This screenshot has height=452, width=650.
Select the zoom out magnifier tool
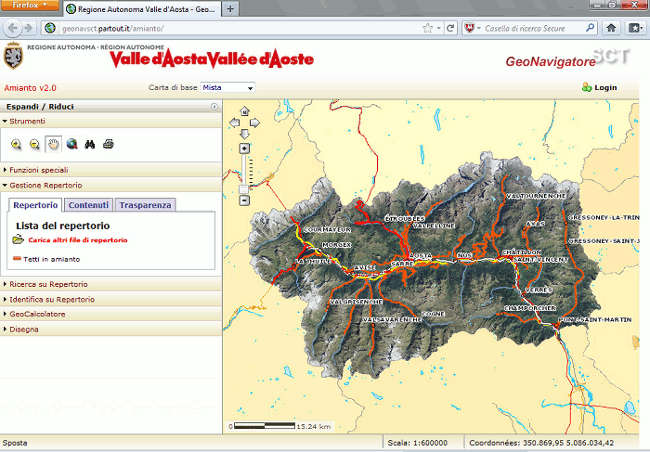click(x=34, y=144)
